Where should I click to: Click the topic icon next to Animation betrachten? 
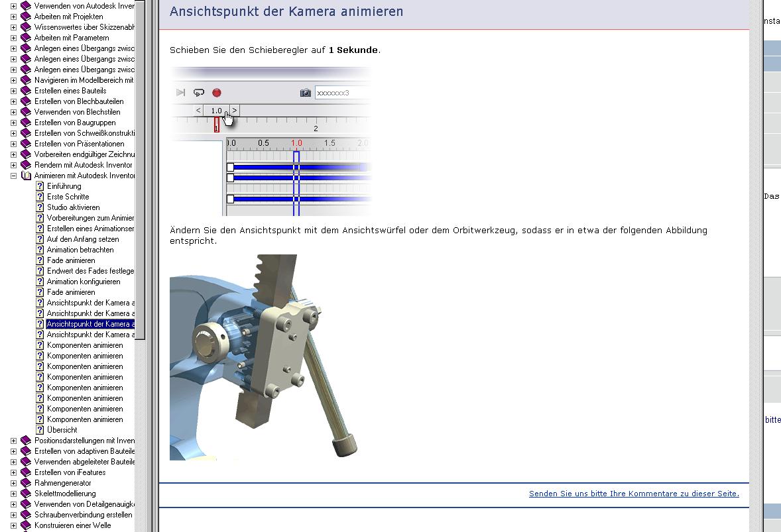(x=40, y=250)
